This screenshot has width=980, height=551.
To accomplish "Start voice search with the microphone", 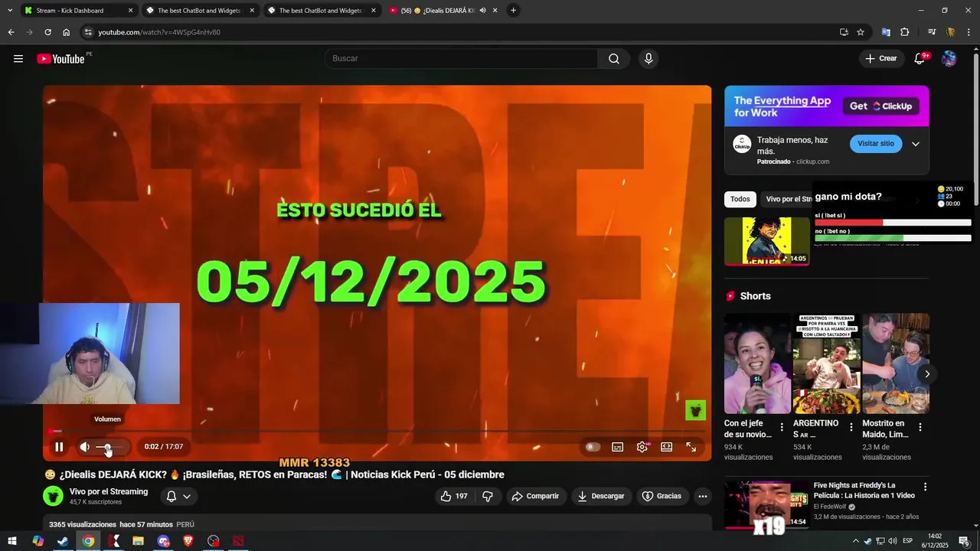I will (648, 59).
